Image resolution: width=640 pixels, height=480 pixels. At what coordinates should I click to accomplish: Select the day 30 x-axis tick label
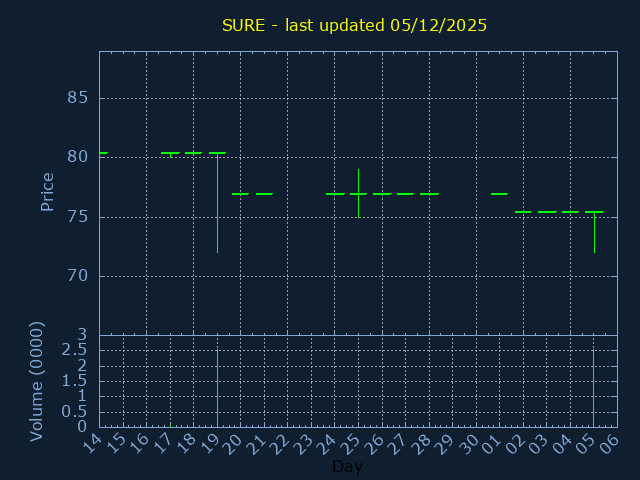468,443
